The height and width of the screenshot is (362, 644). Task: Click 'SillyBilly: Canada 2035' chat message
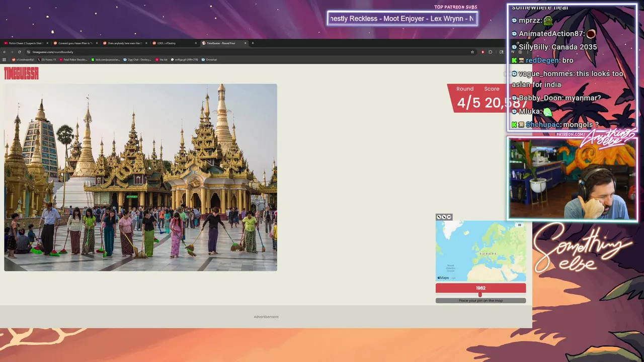click(554, 47)
